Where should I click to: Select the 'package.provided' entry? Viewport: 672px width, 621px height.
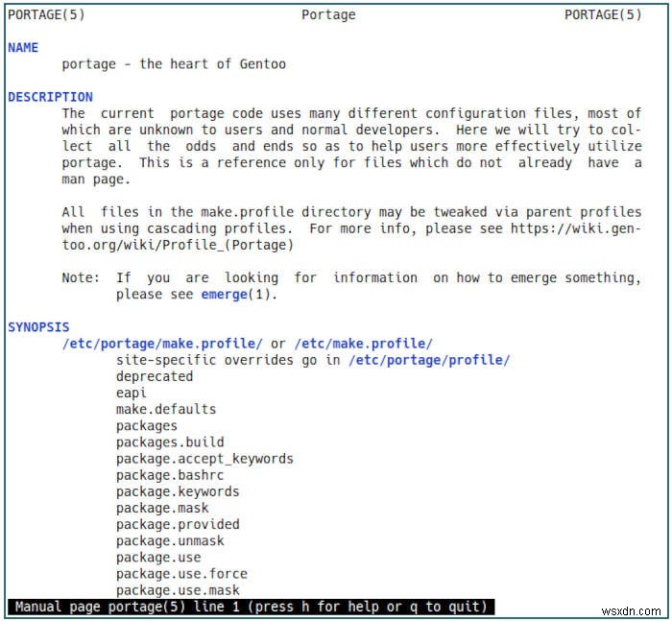(178, 525)
